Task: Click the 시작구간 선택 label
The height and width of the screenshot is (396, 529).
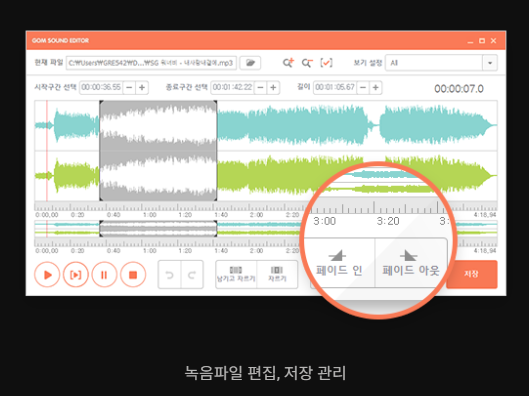Action: pyautogui.click(x=55, y=87)
